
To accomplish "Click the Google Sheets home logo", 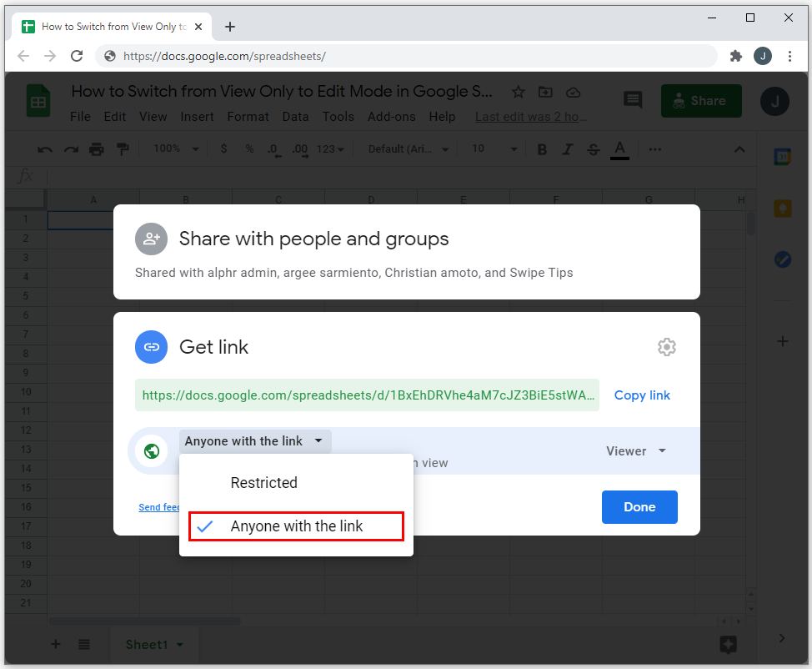I will [x=38, y=102].
